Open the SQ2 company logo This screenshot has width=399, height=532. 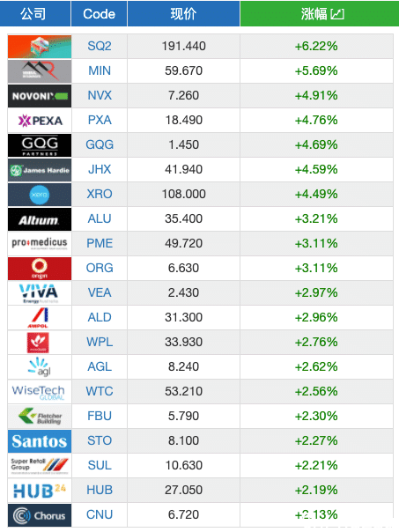(x=40, y=47)
